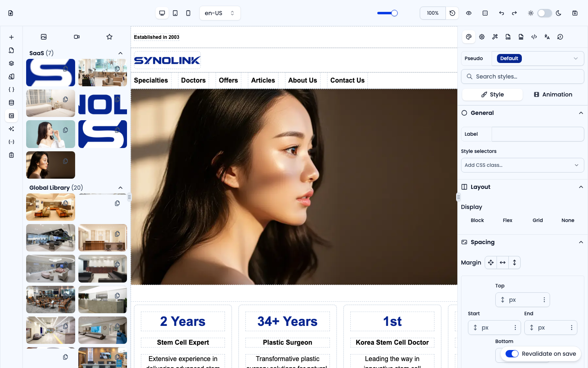Select the Block display option

pos(477,220)
